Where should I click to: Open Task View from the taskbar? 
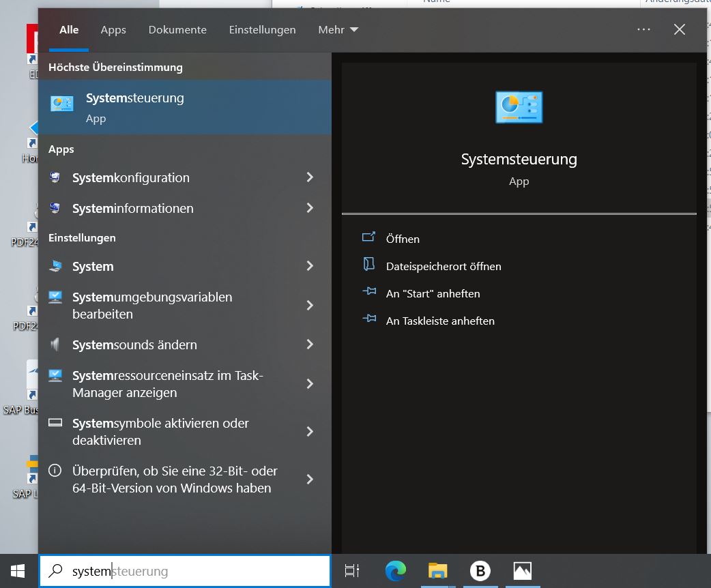[352, 571]
